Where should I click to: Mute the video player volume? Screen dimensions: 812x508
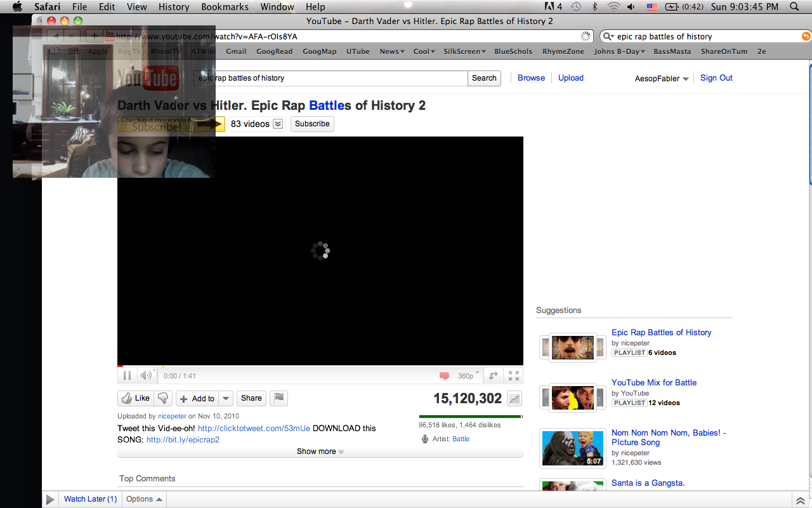pyautogui.click(x=146, y=375)
